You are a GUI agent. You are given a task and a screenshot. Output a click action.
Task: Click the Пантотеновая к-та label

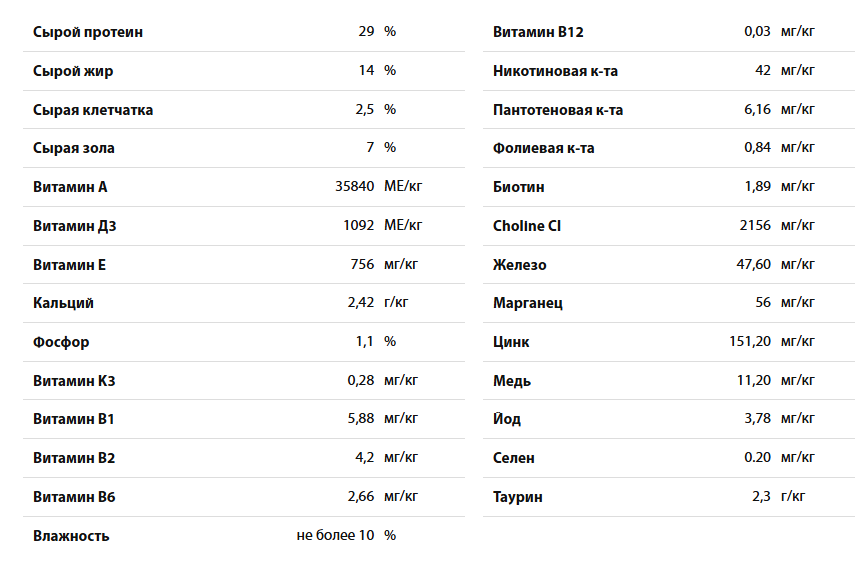(x=558, y=110)
